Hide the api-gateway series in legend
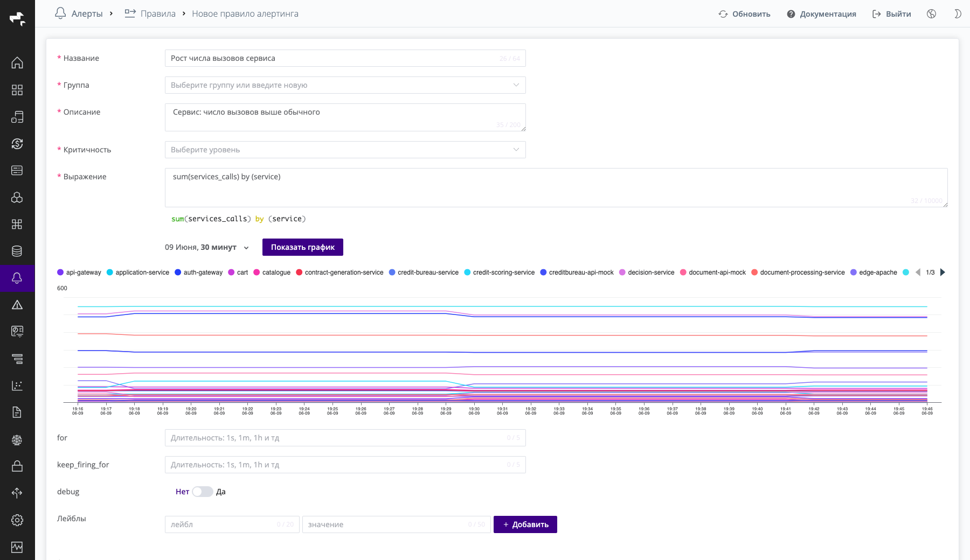This screenshot has height=560, width=970. (x=79, y=272)
